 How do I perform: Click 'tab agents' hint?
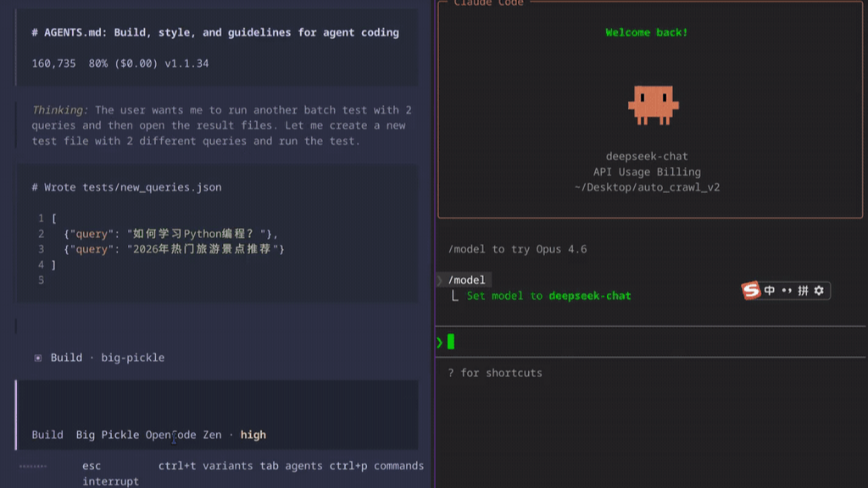click(292, 466)
